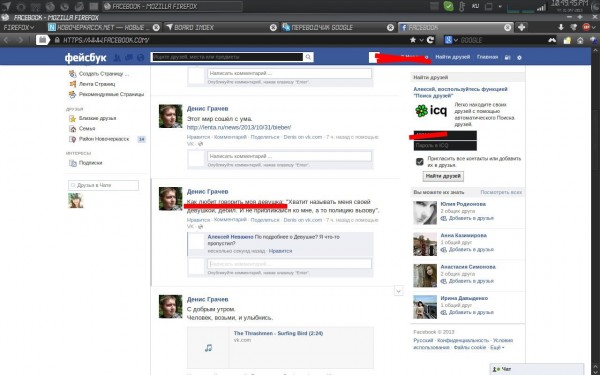The image size is (600, 375).
Task: Click the Найти друзей button under ICQ
Action: coord(443,176)
